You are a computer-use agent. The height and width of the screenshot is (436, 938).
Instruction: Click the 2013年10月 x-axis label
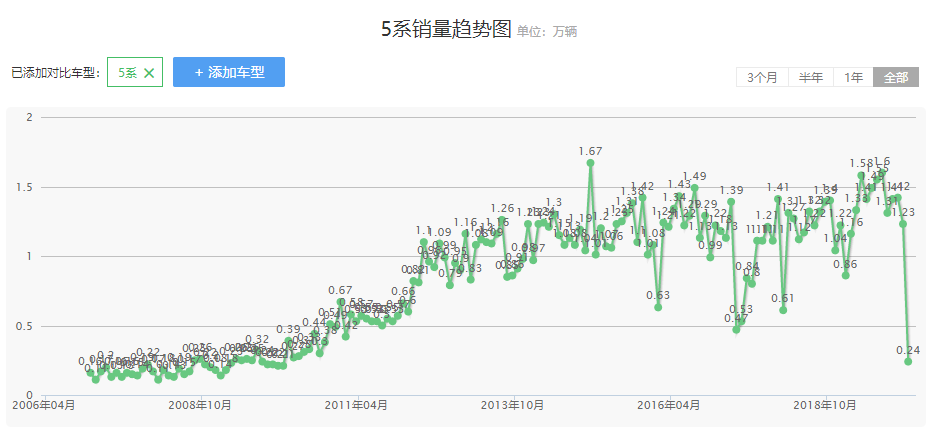pyautogui.click(x=512, y=405)
